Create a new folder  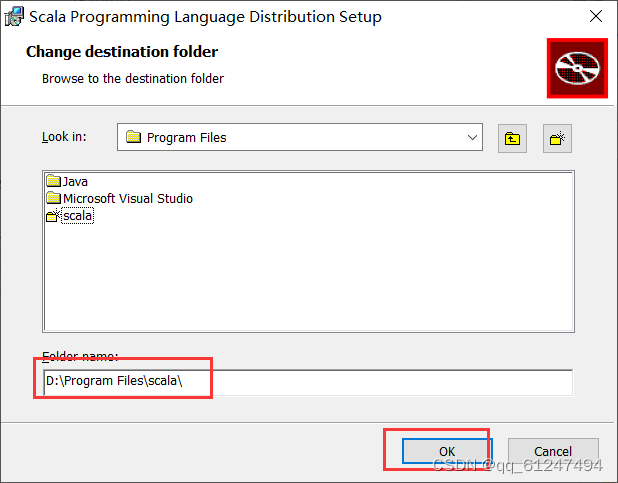[557, 138]
